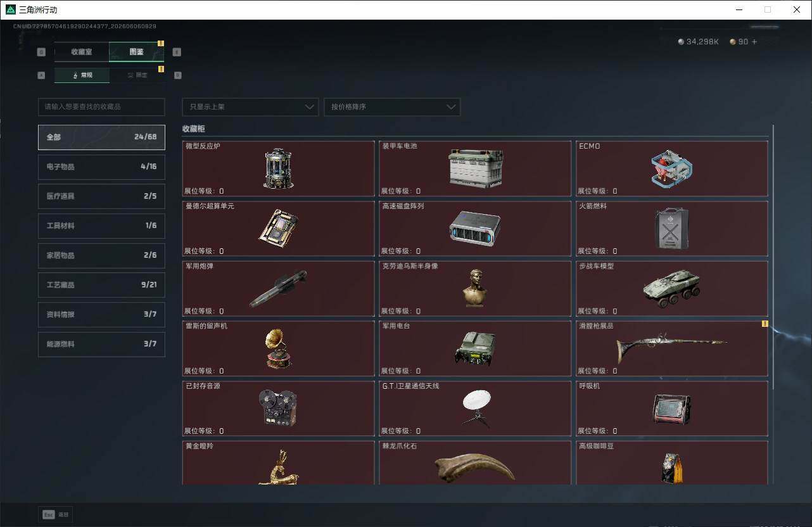Select the 高速磁盘阵列 disk array icon
This screenshot has width=812, height=527.
pyautogui.click(x=475, y=228)
